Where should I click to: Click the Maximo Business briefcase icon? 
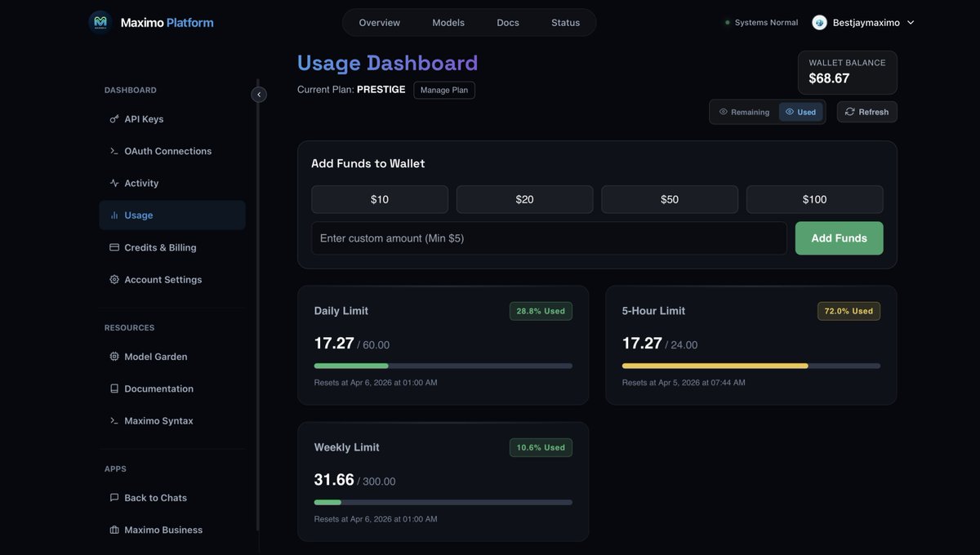[114, 530]
